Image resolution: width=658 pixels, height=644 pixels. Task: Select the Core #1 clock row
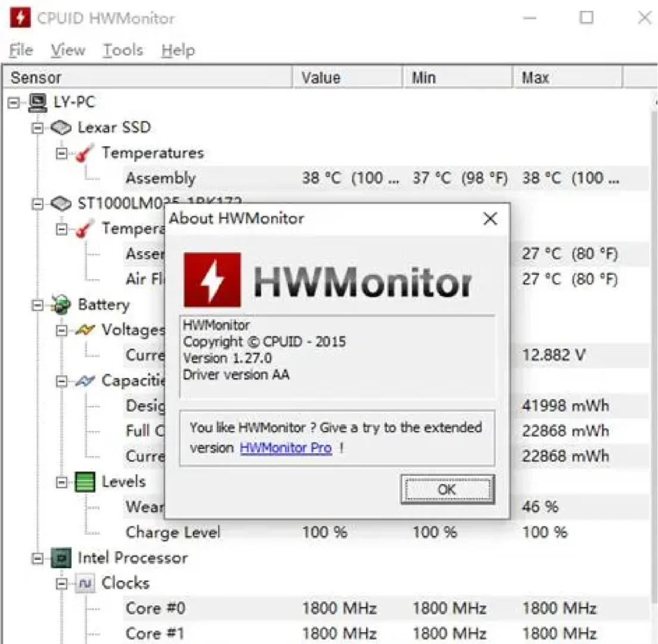(x=386, y=633)
